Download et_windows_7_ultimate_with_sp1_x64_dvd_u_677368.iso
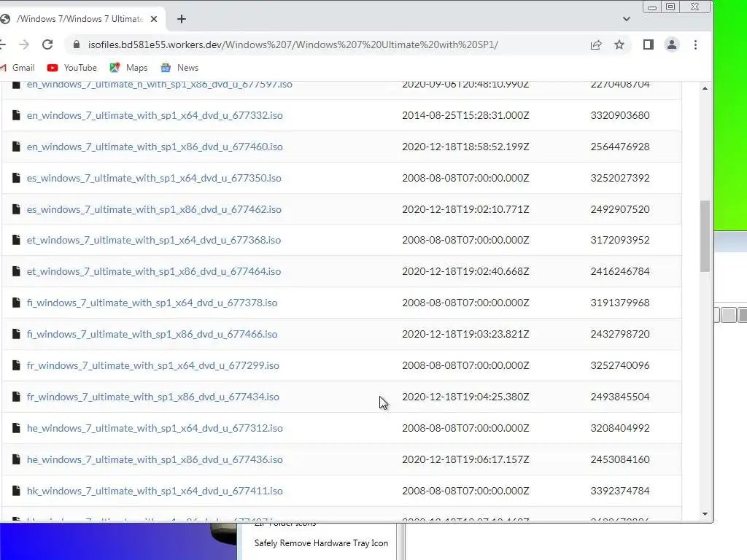This screenshot has width=747, height=560. coord(154,240)
